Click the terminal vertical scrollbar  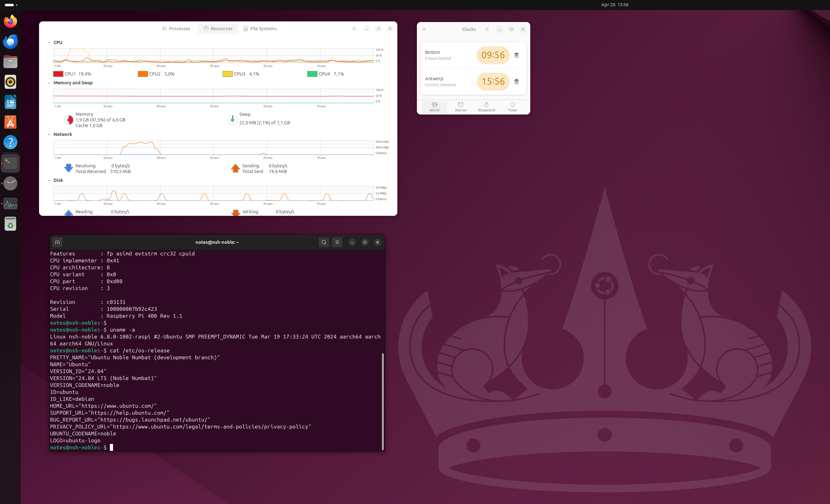tap(383, 400)
